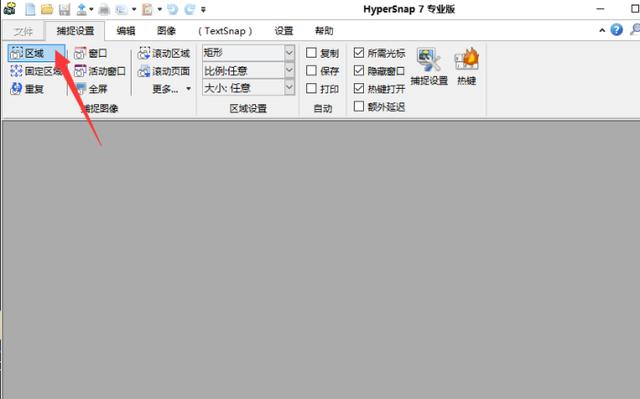Screen dimensions: 640x399
Task: Open the Email icon's dropdown arrow
Action: point(133,9)
